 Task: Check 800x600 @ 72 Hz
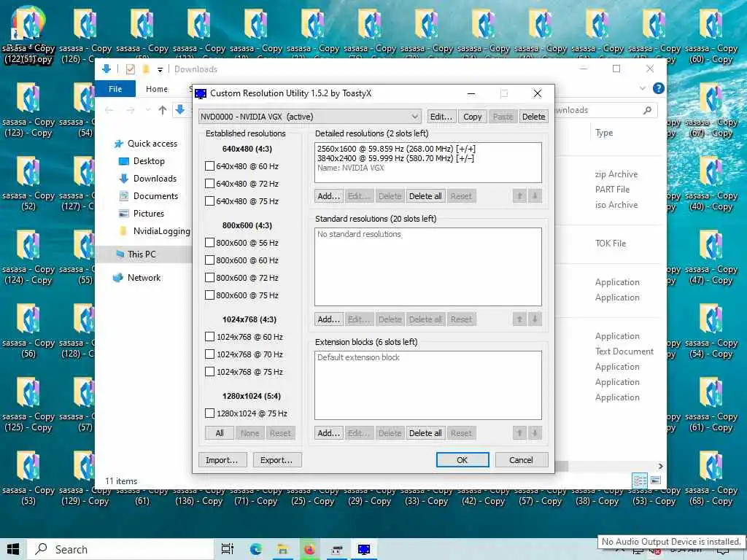point(209,278)
